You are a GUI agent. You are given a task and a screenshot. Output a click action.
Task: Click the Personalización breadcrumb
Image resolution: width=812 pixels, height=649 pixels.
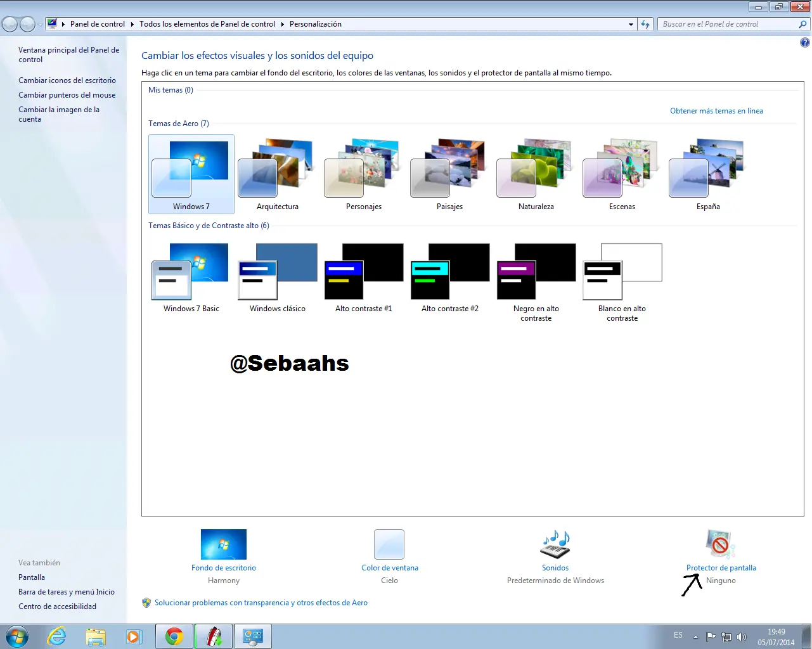pos(316,24)
